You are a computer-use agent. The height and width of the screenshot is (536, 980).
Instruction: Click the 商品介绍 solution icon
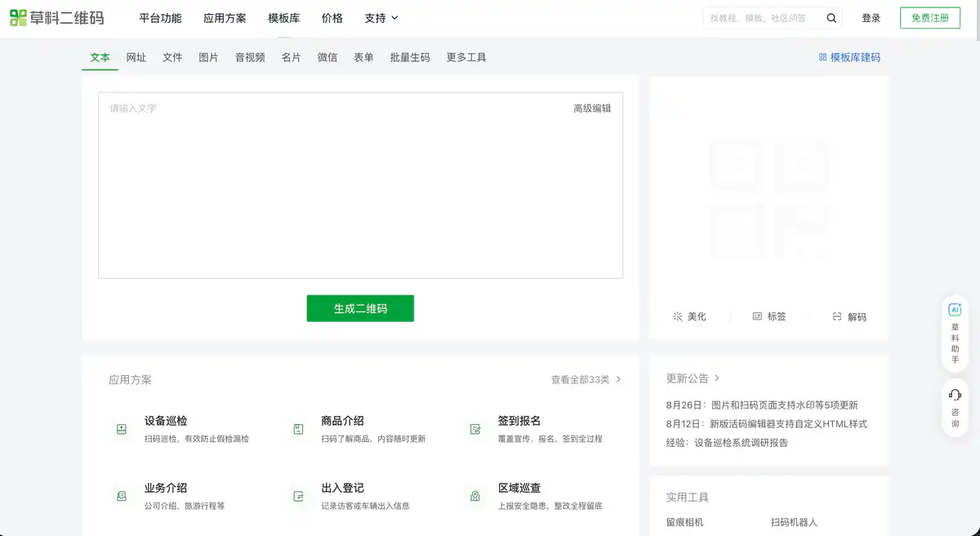298,429
